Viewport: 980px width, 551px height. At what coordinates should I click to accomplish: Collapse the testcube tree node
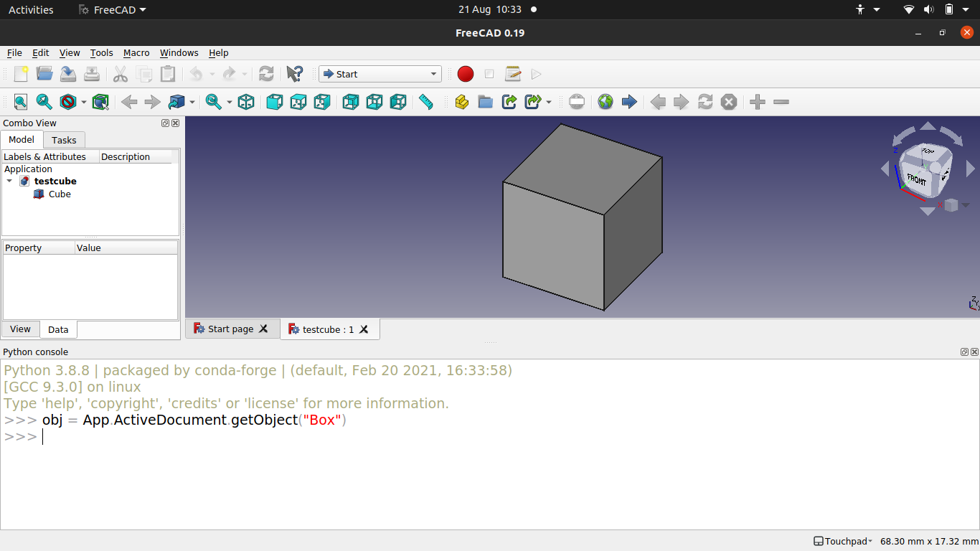(9, 182)
